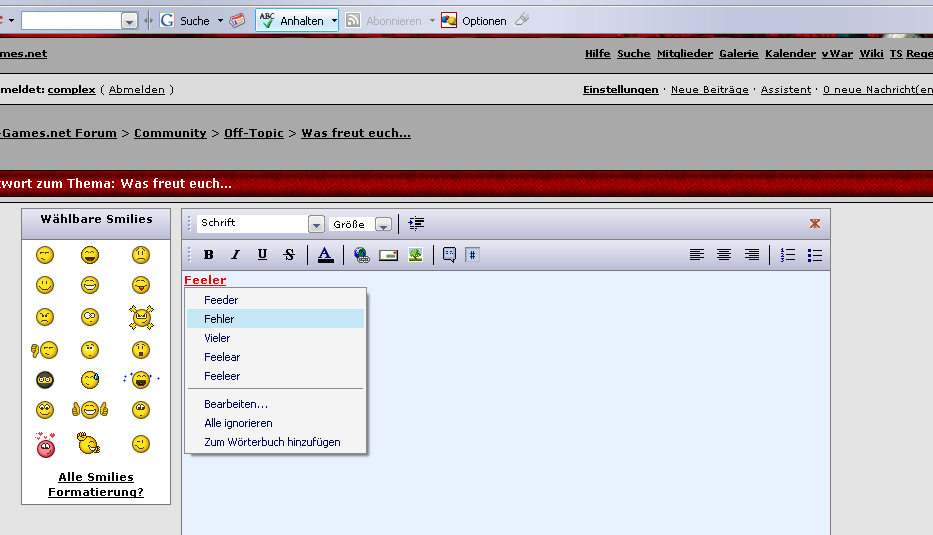
Task: Insert an email link icon
Action: pos(388,255)
